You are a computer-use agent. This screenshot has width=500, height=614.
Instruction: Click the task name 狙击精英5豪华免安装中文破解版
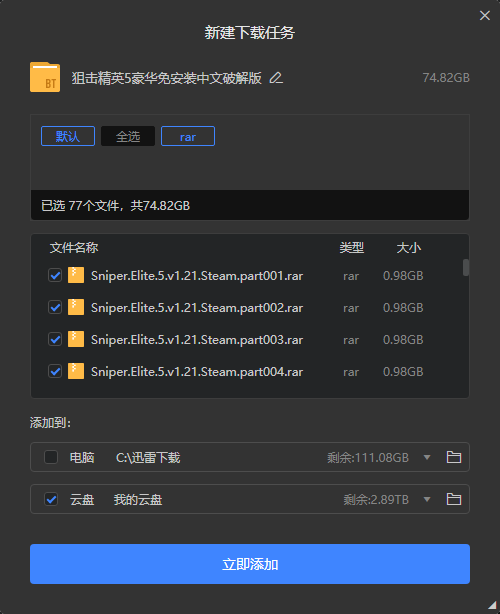tap(166, 78)
